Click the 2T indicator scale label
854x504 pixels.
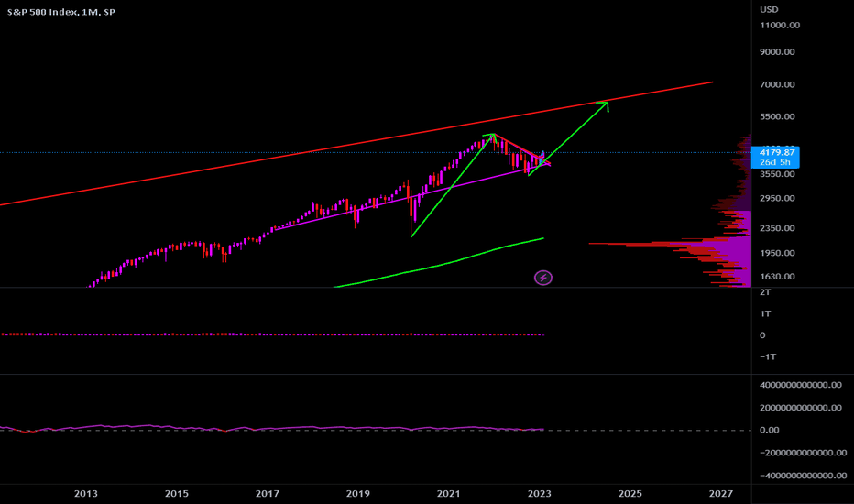(x=765, y=292)
